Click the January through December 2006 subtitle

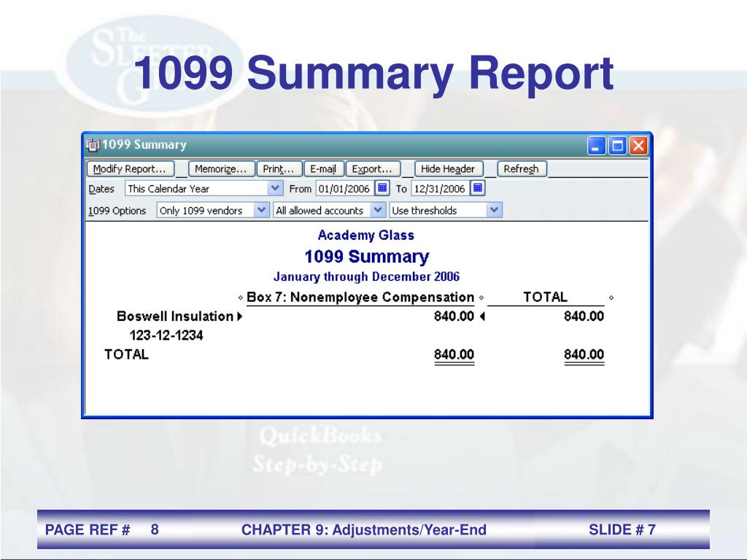point(366,276)
